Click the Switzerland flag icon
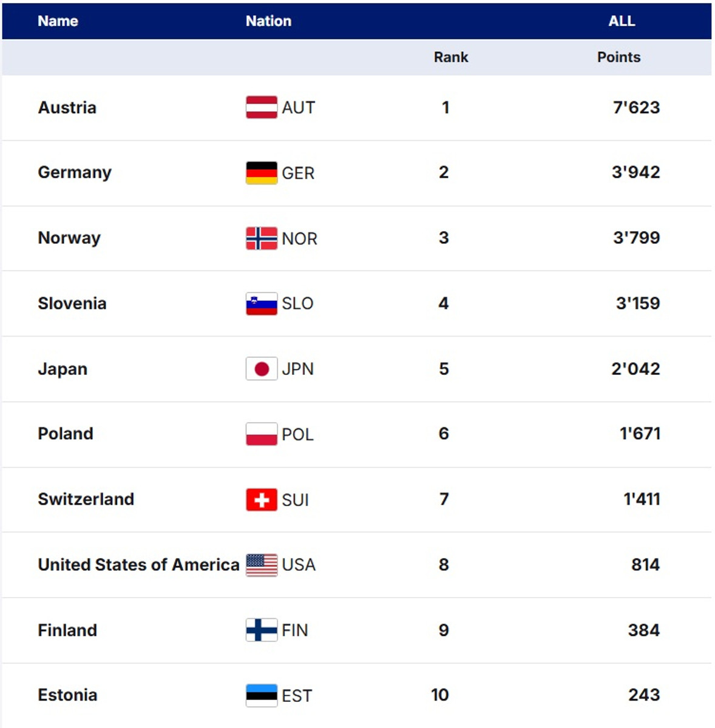 click(x=262, y=500)
